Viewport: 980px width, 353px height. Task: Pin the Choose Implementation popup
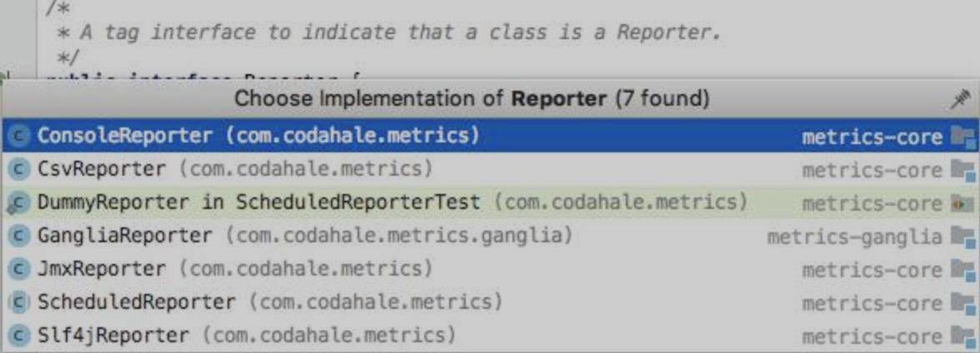pos(961,100)
